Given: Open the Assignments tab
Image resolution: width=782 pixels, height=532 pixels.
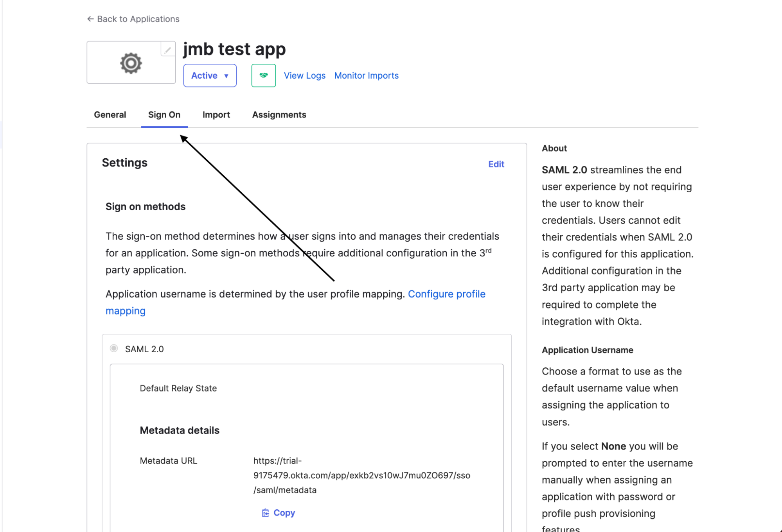Looking at the screenshot, I should [x=279, y=115].
